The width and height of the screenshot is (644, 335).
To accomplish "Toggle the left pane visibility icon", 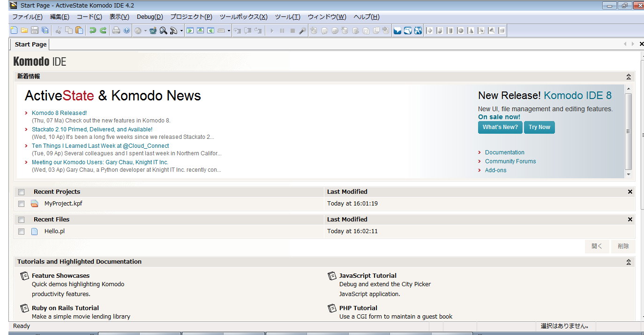I will pos(190,30).
